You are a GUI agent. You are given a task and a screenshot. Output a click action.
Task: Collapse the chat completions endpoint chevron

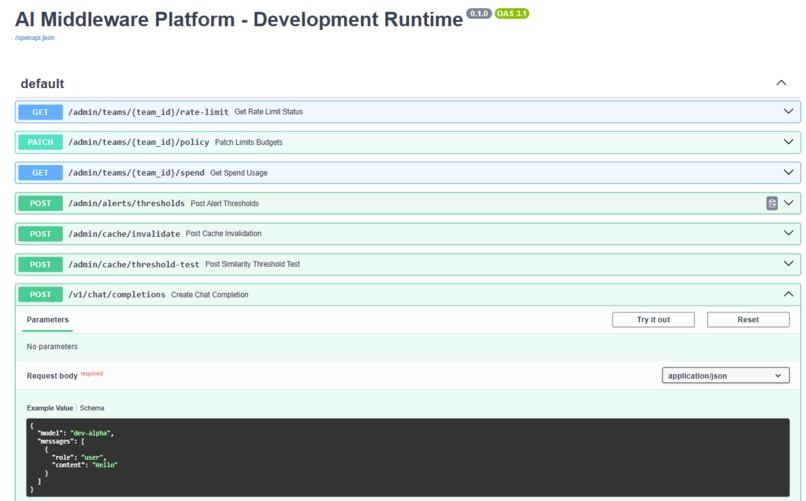(x=788, y=294)
